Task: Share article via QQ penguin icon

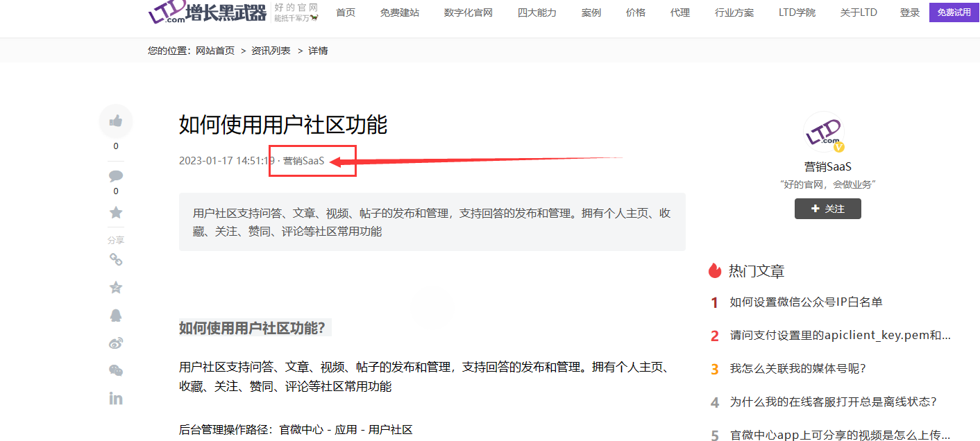Action: pyautogui.click(x=116, y=315)
